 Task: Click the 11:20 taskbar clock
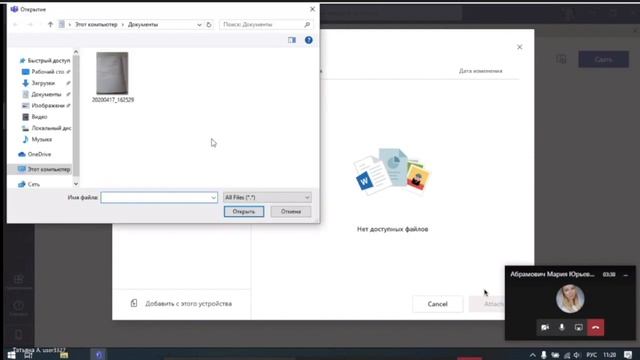click(609, 355)
